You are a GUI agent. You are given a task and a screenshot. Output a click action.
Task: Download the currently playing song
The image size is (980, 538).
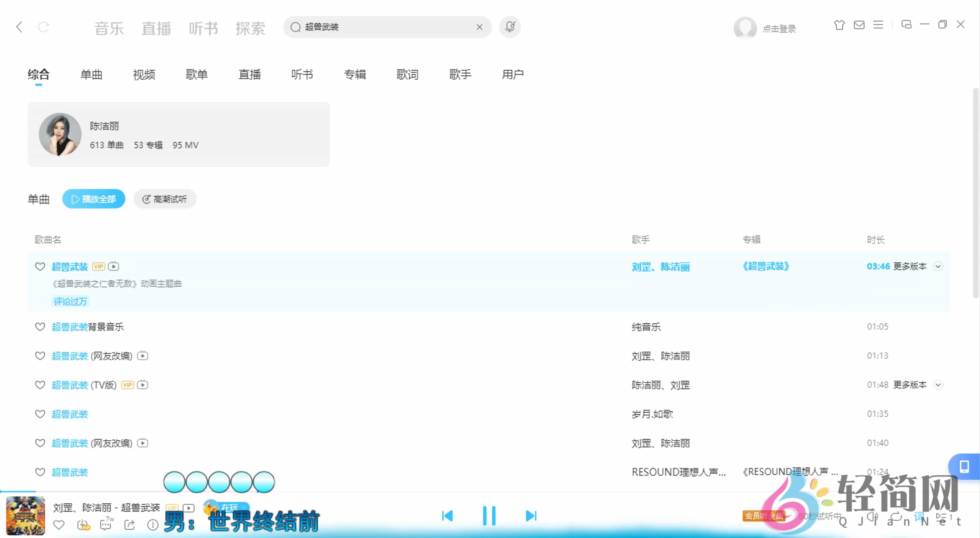tap(83, 525)
